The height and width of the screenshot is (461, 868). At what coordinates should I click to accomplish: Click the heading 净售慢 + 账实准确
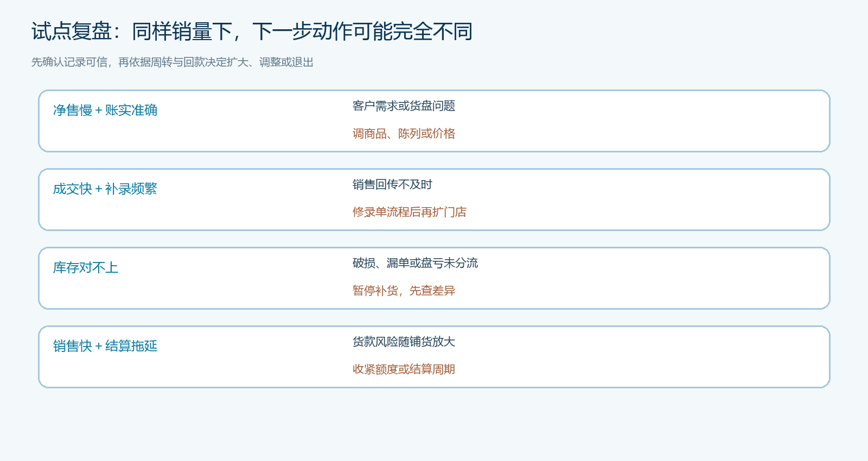[x=105, y=110]
